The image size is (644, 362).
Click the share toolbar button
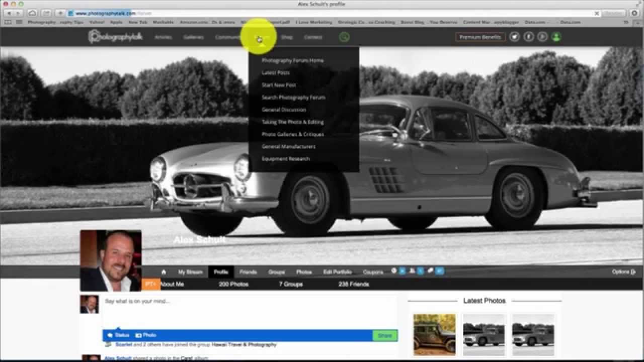(x=46, y=13)
